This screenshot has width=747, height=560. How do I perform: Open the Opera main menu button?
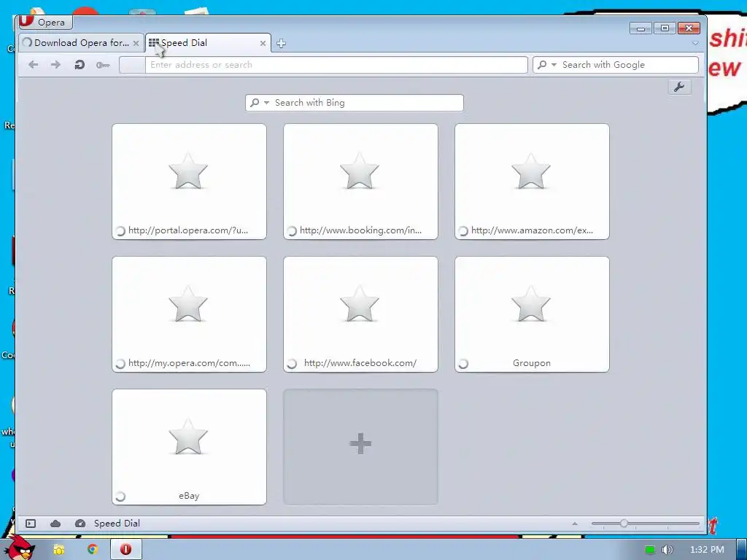pyautogui.click(x=45, y=22)
